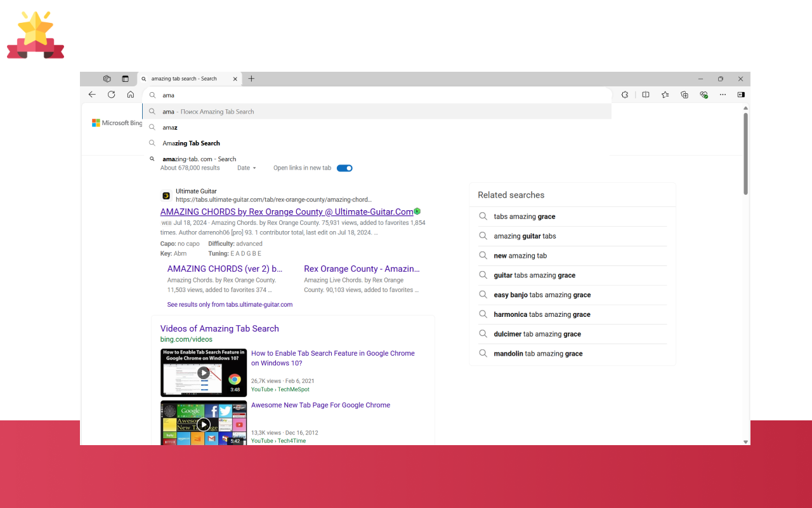Open 'AMAZING CHORDS (ver 2)' sublink
The height and width of the screenshot is (508, 812).
[x=225, y=269]
